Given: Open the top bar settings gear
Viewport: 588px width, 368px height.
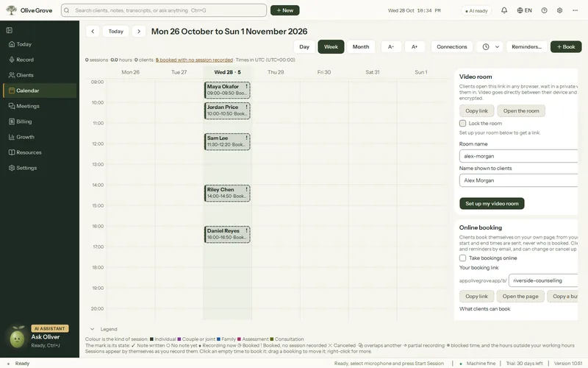Looking at the screenshot, I should point(559,10).
